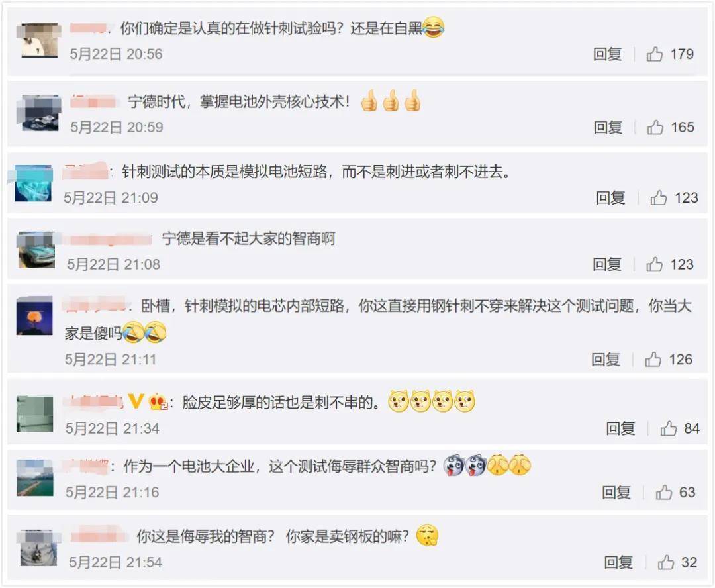
Task: Open avatar of the 20:56 commenter
Action: pos(39,40)
